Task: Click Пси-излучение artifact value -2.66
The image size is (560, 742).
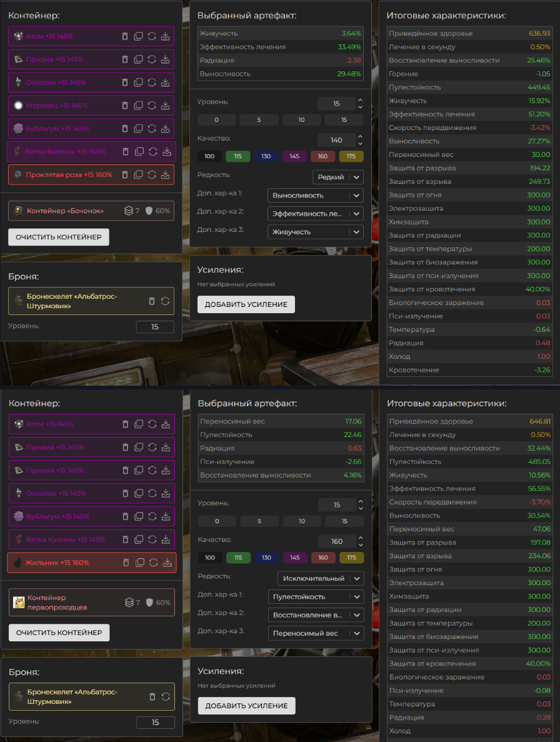Action: click(354, 461)
